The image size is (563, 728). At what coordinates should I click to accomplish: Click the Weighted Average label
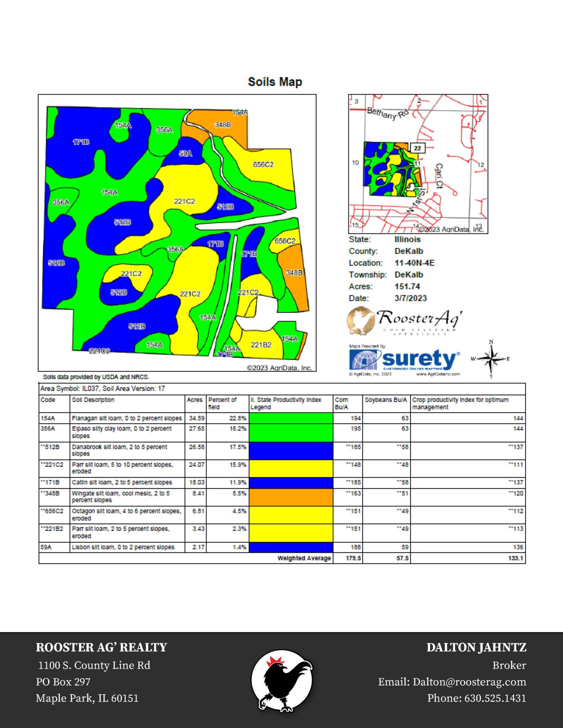[x=304, y=558]
